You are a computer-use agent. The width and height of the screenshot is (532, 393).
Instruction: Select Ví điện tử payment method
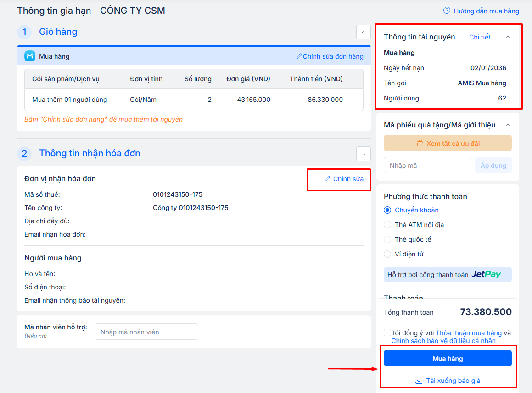point(387,254)
